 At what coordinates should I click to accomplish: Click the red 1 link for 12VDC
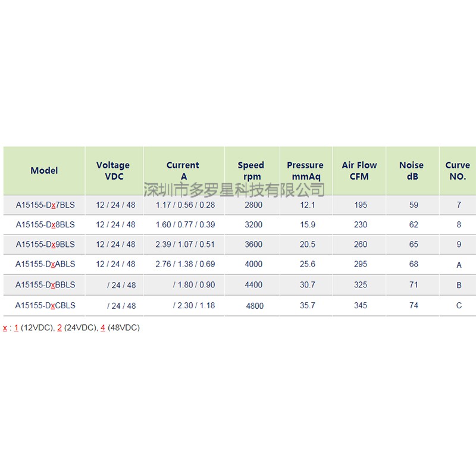(16, 328)
